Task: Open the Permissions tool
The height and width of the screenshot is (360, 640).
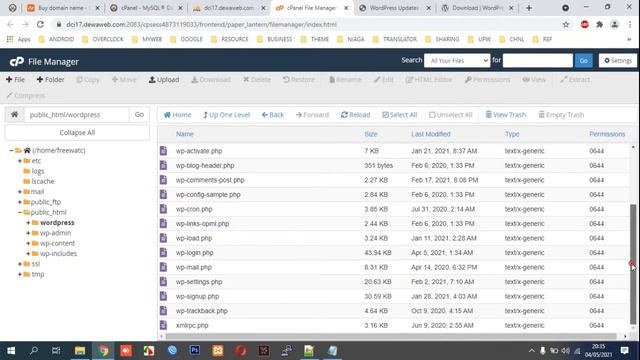Action: coord(487,80)
